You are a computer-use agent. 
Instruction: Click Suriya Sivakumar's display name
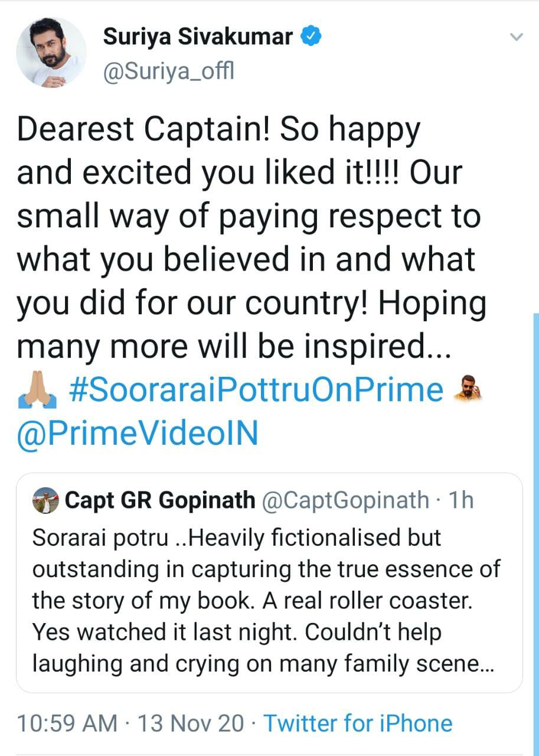click(x=199, y=35)
